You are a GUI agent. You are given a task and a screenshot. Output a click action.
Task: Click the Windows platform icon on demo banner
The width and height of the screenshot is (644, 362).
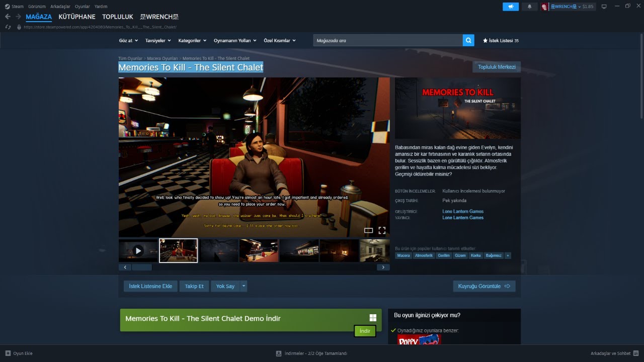click(x=373, y=318)
